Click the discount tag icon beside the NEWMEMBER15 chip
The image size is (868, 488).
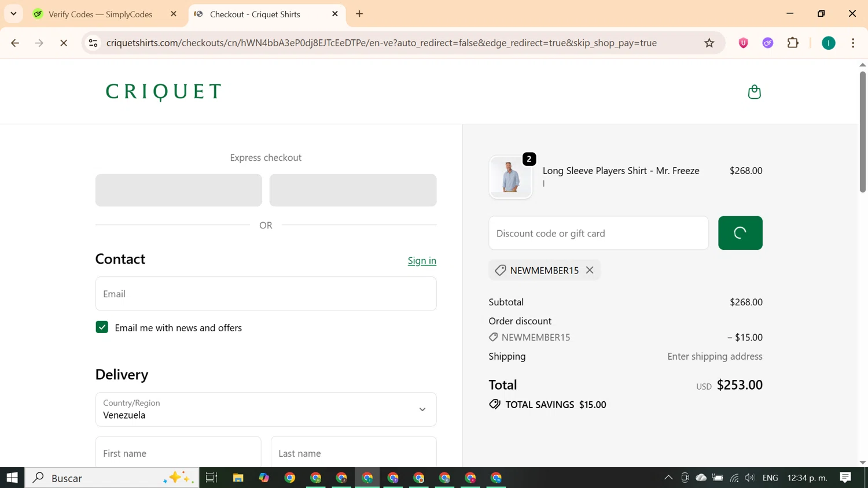pos(501,270)
